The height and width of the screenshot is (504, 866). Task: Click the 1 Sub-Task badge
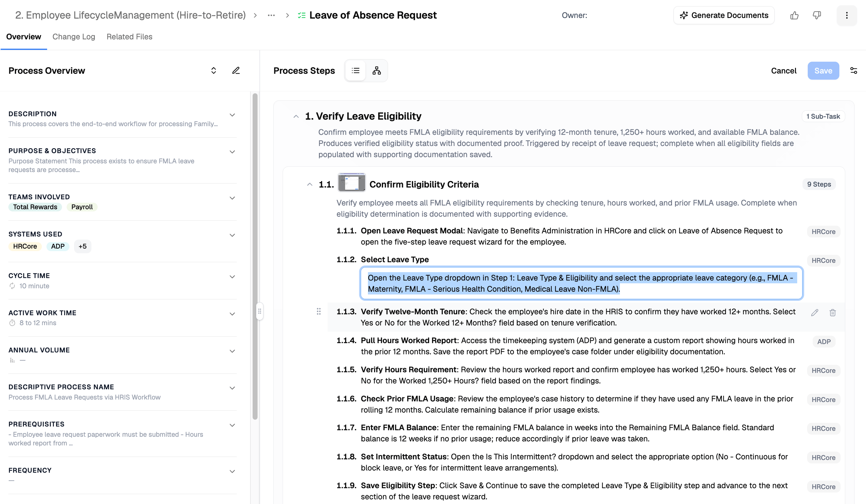click(823, 117)
